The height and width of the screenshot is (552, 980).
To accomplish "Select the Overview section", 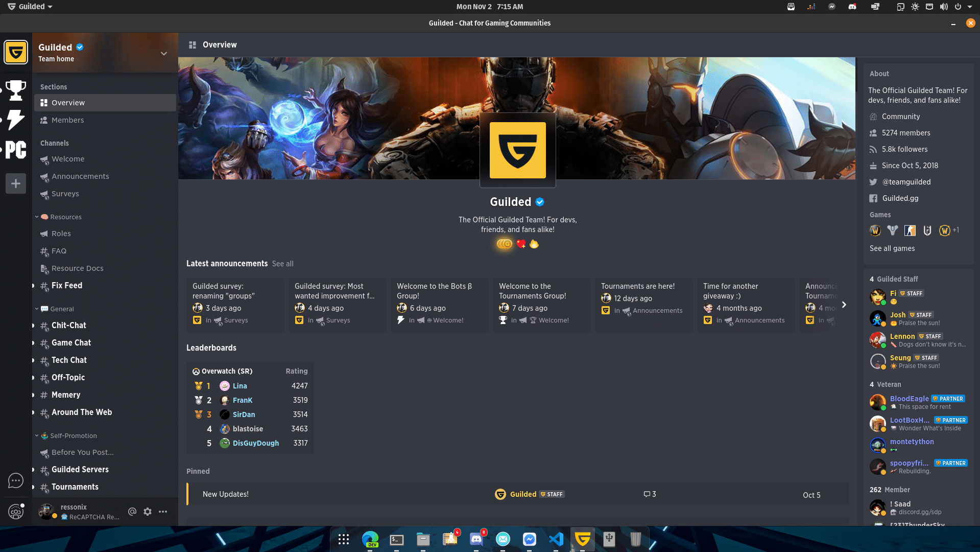I will 105,103.
